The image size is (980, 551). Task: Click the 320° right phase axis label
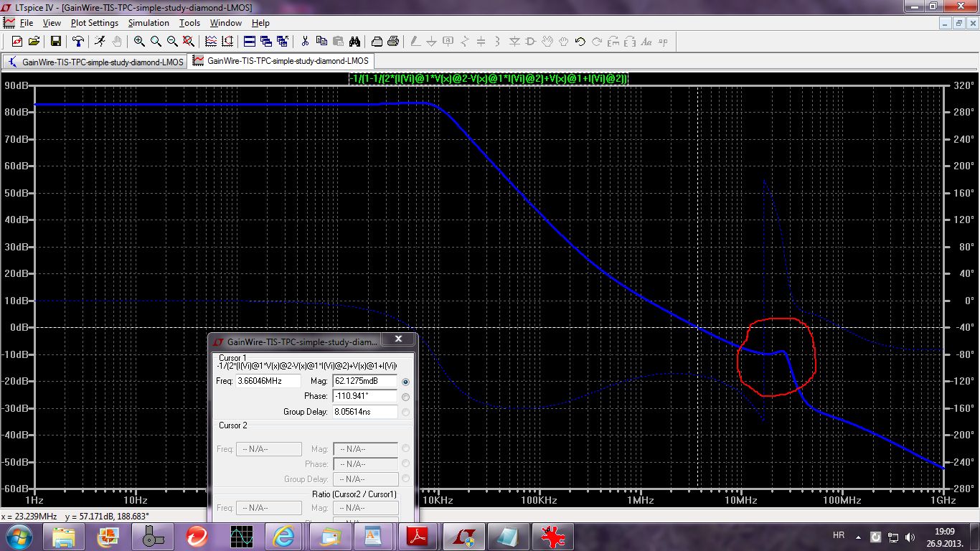click(963, 85)
